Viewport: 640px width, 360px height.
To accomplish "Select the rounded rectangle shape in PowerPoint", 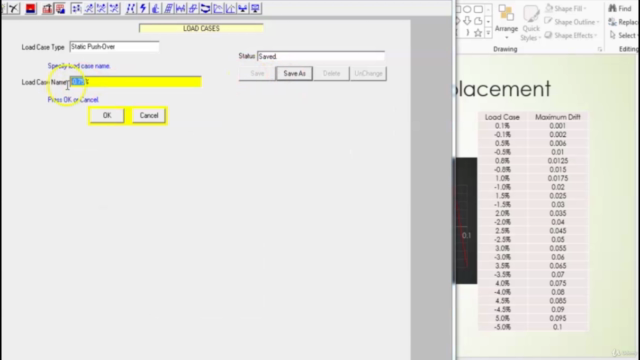I will [478, 9].
